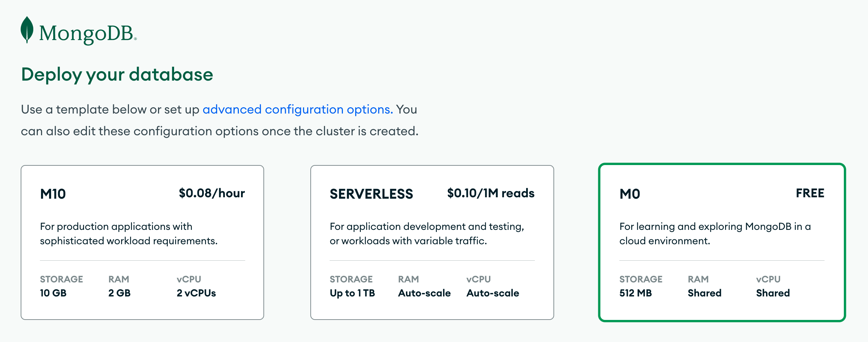Open the advanced configuration options link
Image resolution: width=868 pixels, height=342 pixels.
coord(297,109)
